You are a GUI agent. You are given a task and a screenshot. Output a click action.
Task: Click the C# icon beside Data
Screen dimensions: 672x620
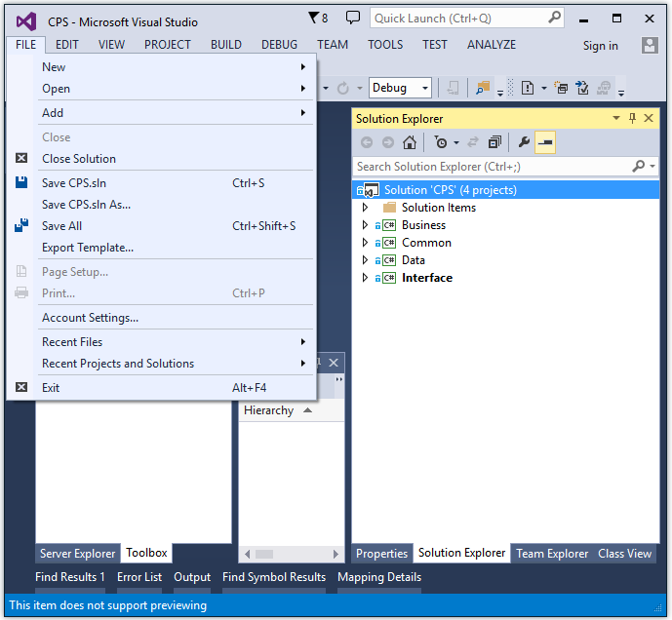click(x=389, y=260)
